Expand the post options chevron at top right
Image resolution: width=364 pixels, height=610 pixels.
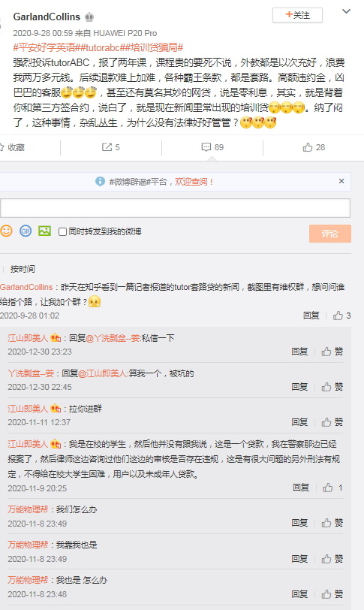pos(346,12)
